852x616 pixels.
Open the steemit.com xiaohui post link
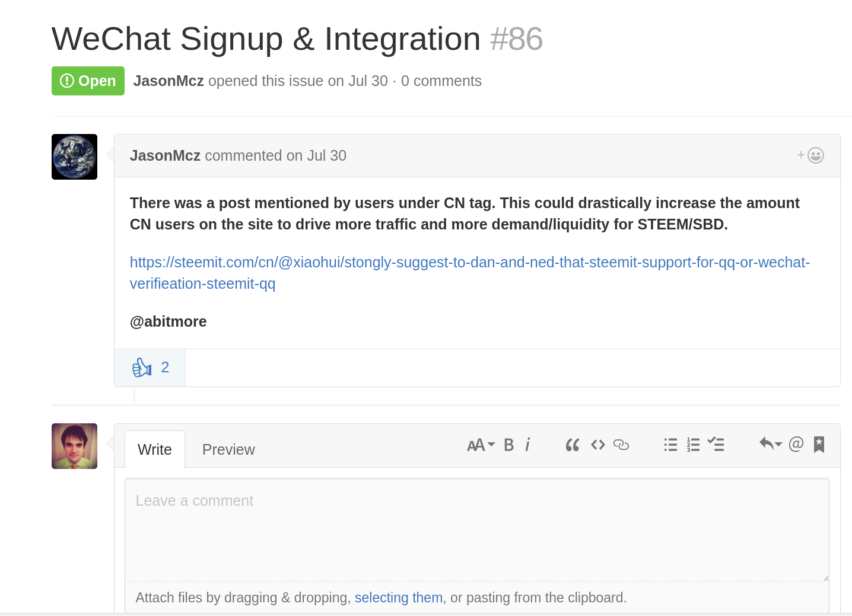click(470, 273)
